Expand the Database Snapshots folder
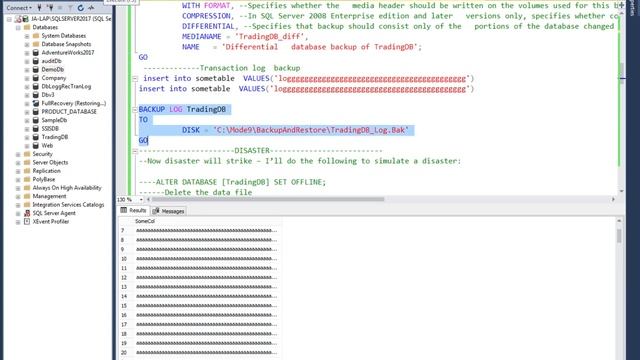 (27, 44)
